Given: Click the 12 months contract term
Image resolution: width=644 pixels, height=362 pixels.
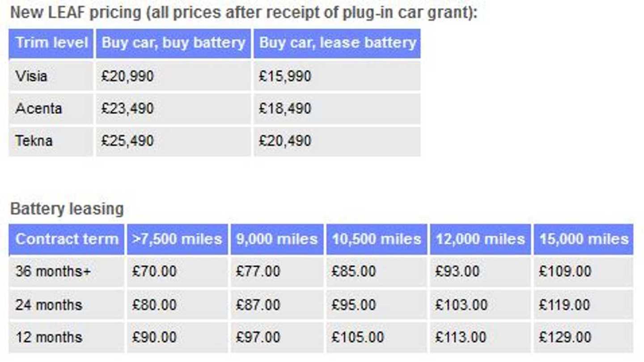Looking at the screenshot, I should pyautogui.click(x=49, y=337).
